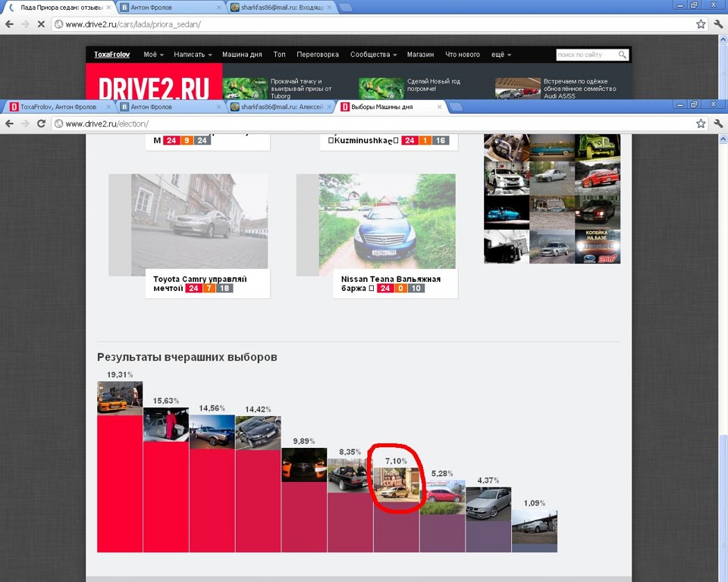
Task: Click the 7,10% result car thumbnail
Action: (x=397, y=484)
